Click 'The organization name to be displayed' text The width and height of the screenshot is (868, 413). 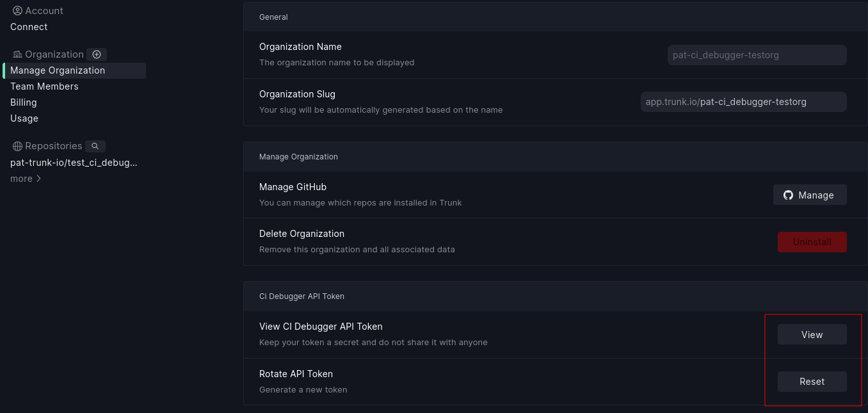pyautogui.click(x=337, y=63)
